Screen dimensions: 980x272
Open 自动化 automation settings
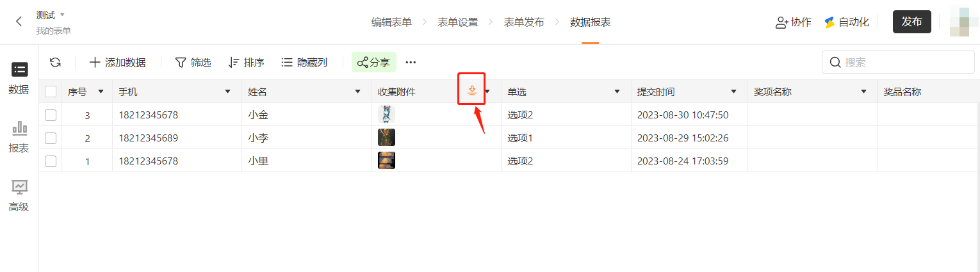point(846,22)
